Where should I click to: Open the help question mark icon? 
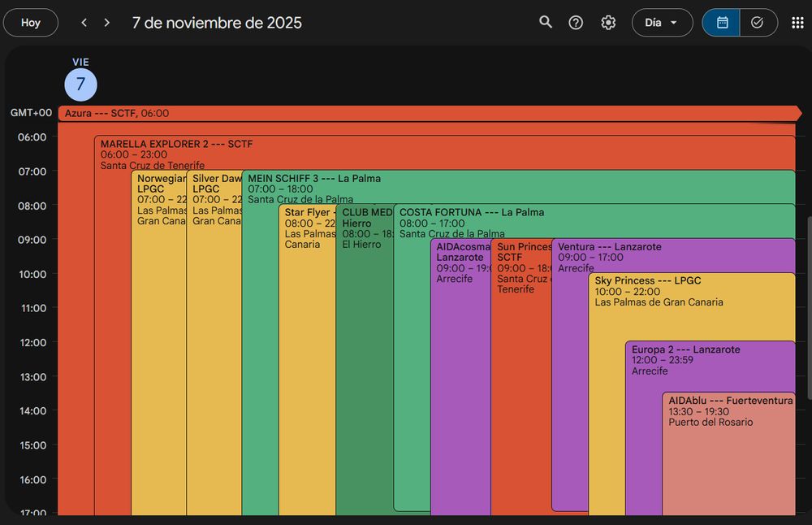(x=576, y=22)
